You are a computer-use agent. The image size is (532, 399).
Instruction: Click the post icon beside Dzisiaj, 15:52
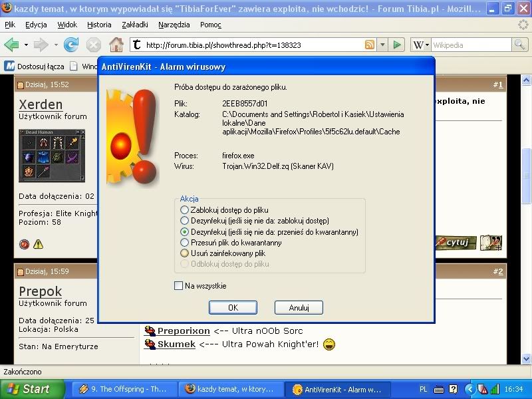point(21,85)
